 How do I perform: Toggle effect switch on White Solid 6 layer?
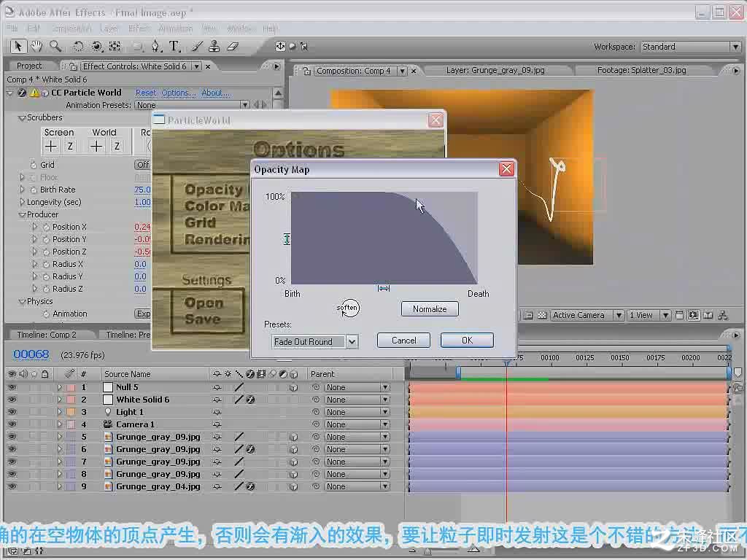click(251, 400)
